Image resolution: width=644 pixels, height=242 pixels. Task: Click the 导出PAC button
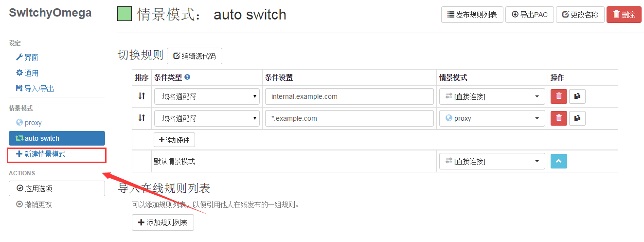tap(529, 15)
